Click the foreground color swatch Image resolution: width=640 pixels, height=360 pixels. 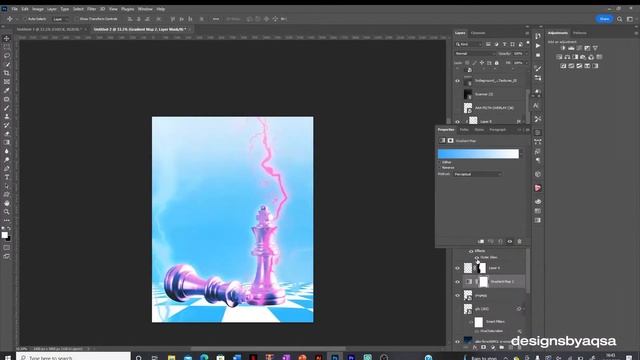click(x=4, y=235)
